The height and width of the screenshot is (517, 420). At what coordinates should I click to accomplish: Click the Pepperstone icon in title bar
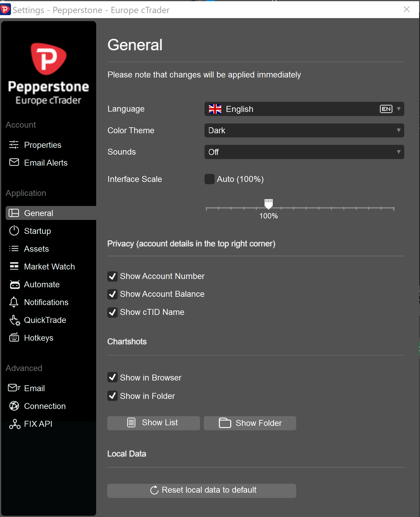point(5,9)
